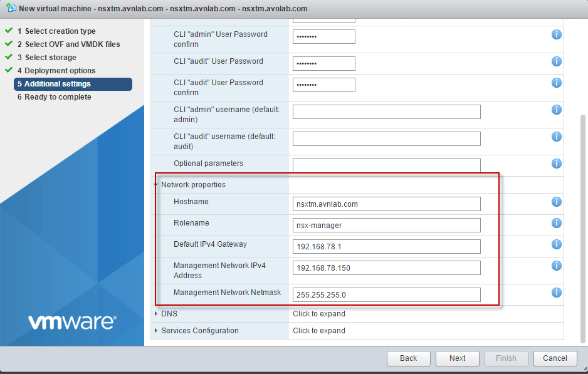Click into the Hostname input field

[386, 204]
